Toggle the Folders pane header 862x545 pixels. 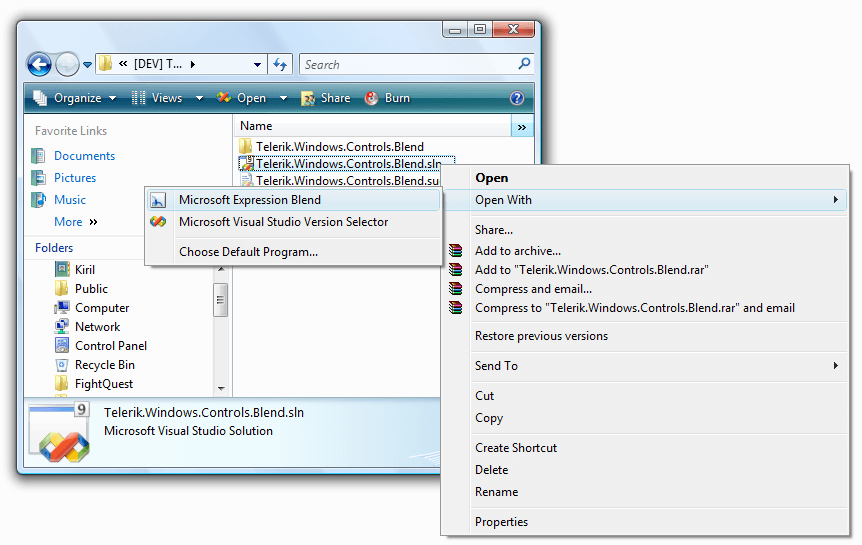click(x=54, y=247)
